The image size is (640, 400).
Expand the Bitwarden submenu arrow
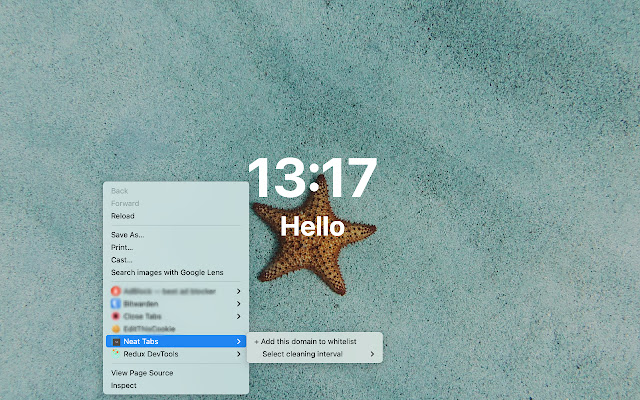[238, 304]
